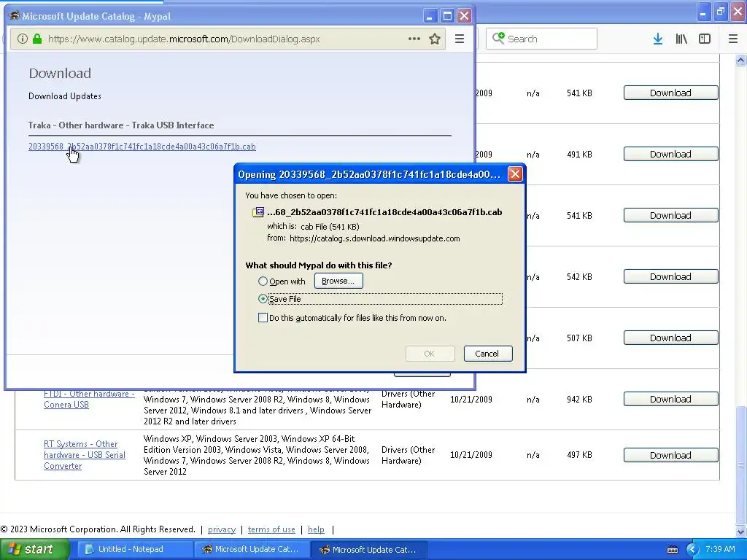Click Download button for 942 KB row
This screenshot has height=560, width=747.
[671, 399]
